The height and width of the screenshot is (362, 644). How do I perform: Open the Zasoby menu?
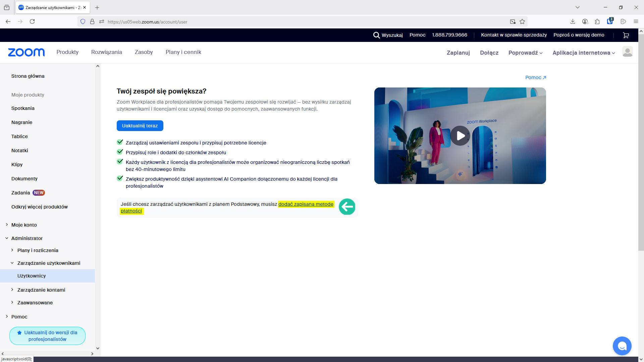point(144,52)
